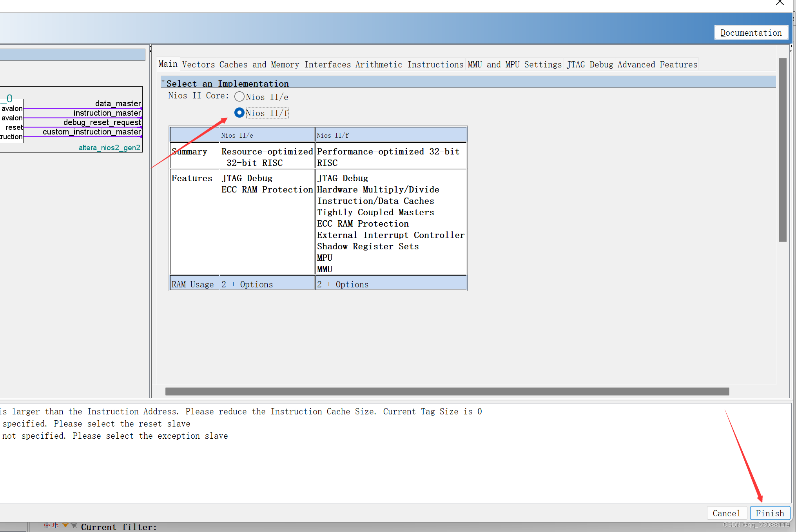Click the Documentation button
This screenshot has height=532, width=796.
(x=751, y=33)
